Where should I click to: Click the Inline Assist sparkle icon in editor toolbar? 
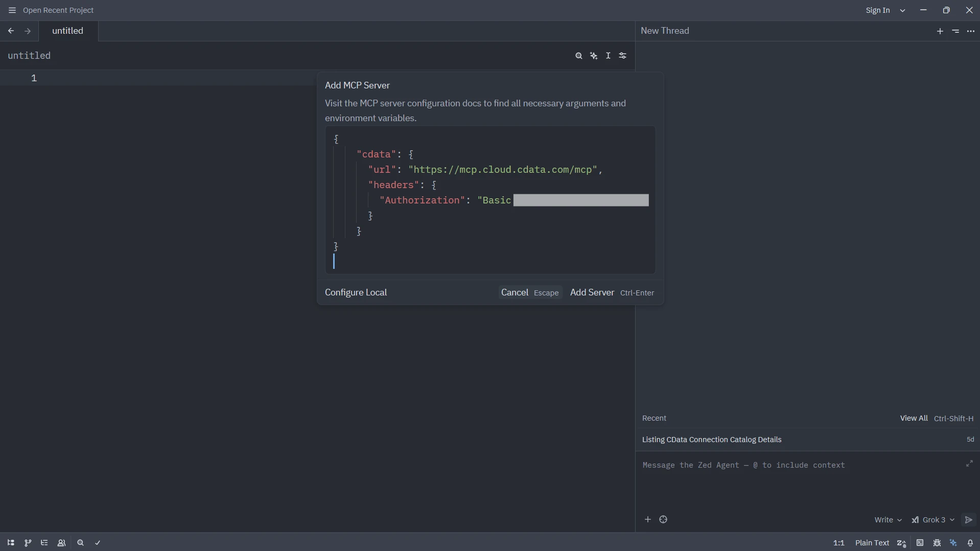[594, 56]
